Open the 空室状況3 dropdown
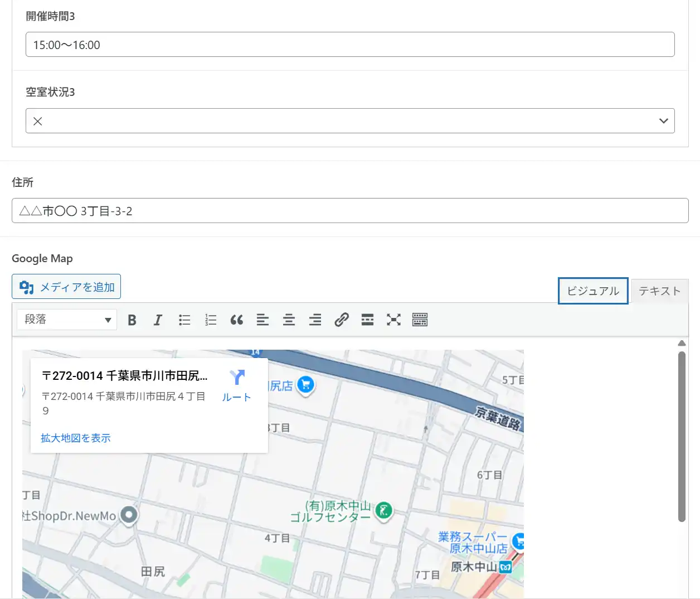Image resolution: width=700 pixels, height=599 pixels. coord(350,121)
